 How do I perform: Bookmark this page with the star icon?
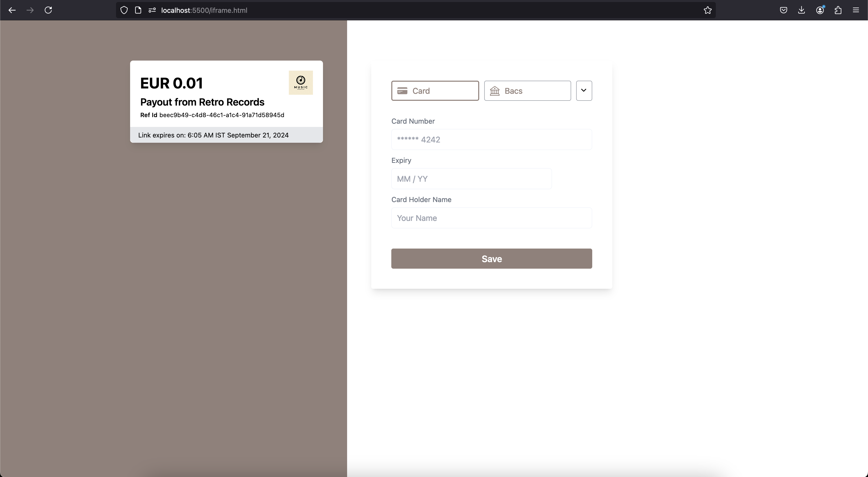pos(708,10)
